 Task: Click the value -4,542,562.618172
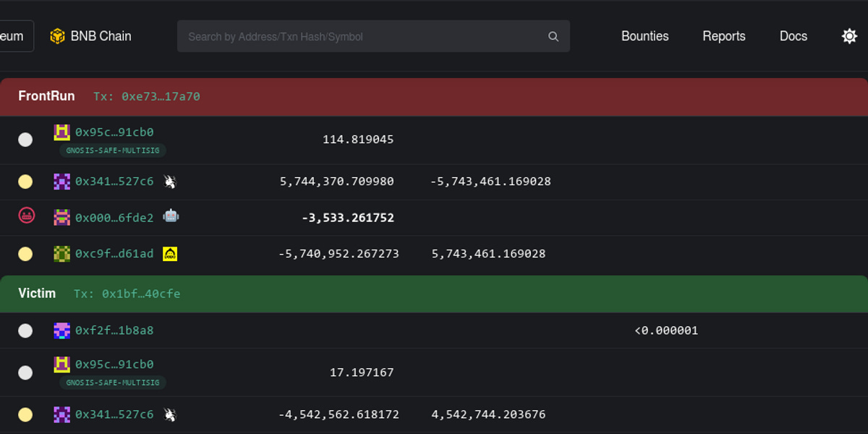point(339,414)
